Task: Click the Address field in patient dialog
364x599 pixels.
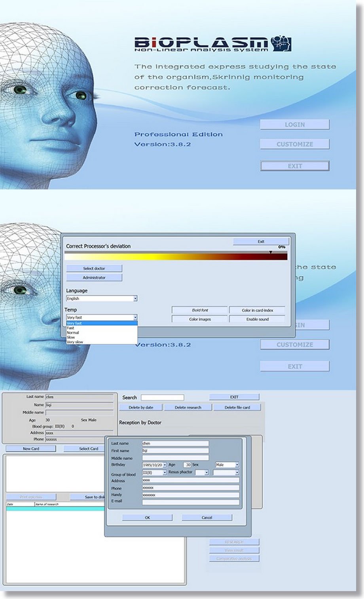Action: 191,480
